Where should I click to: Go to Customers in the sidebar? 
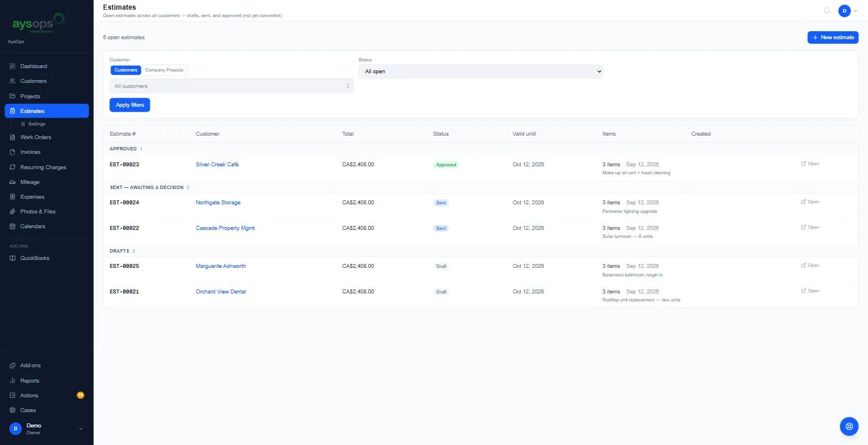[x=47, y=81]
